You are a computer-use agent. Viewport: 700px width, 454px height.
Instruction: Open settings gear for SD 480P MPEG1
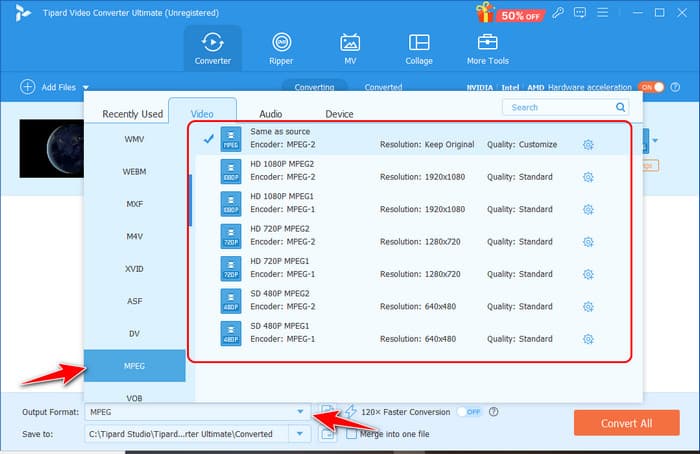588,339
